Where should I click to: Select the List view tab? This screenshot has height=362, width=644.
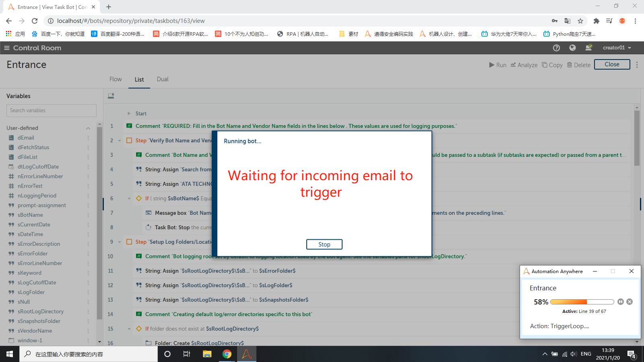(x=139, y=80)
